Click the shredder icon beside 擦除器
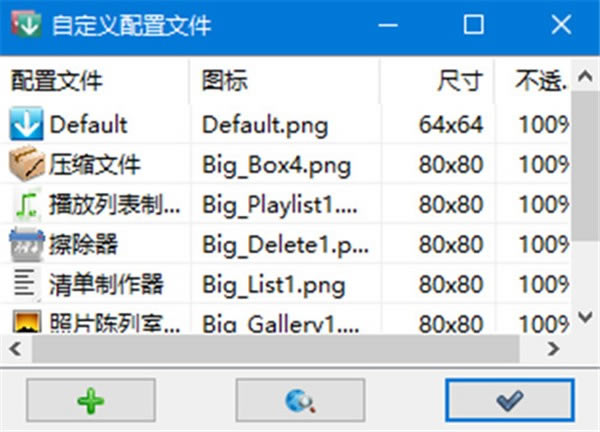The width and height of the screenshot is (600, 432). point(26,244)
